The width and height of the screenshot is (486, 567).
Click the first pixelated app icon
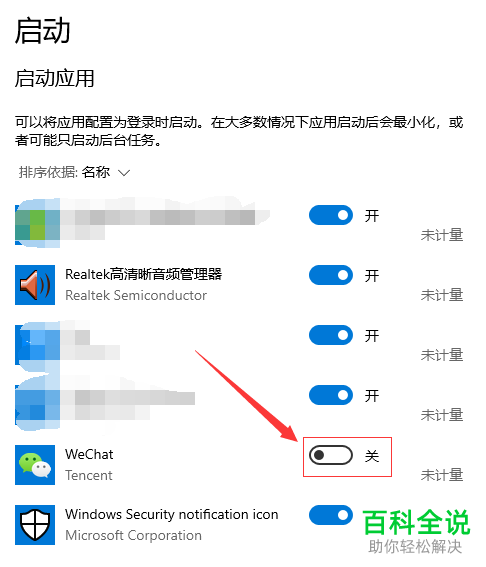point(37,223)
